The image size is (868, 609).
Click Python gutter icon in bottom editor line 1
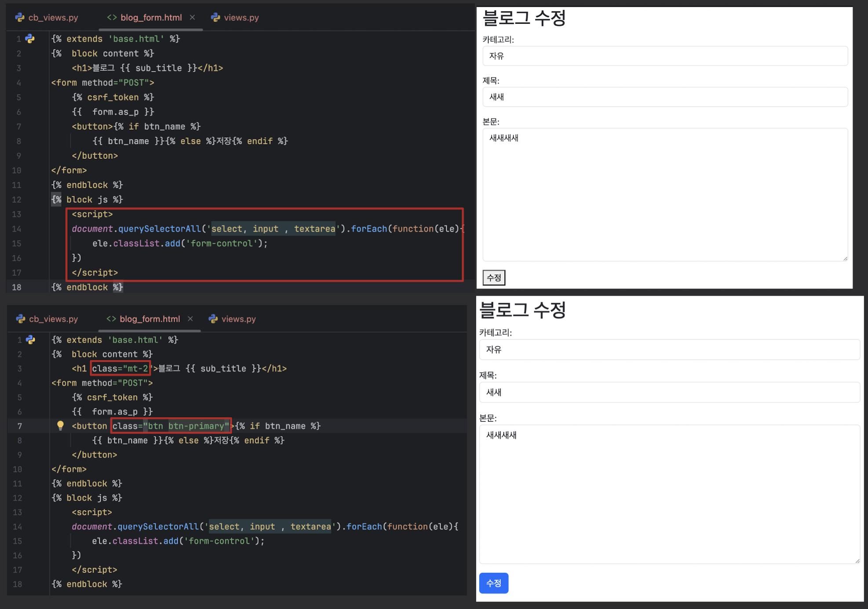coord(30,339)
